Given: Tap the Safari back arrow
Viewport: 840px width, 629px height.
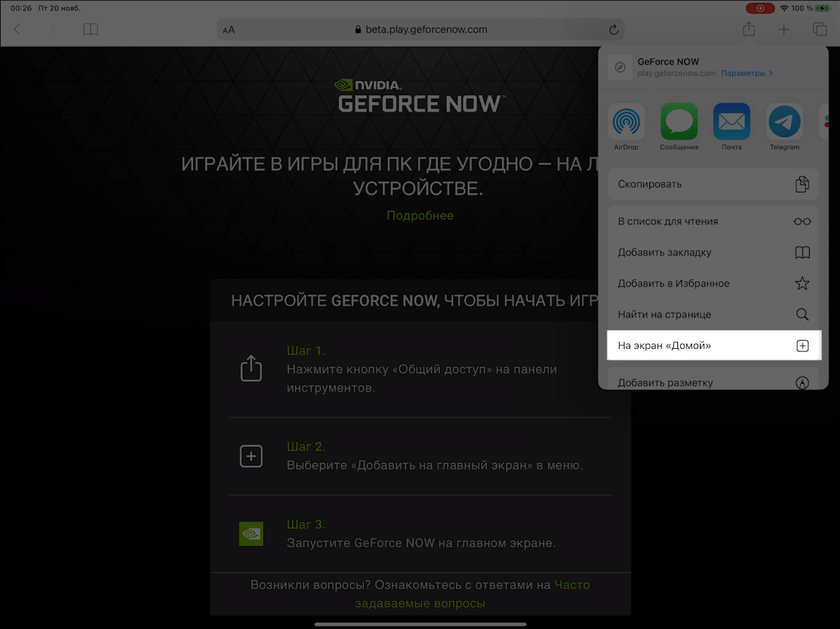Looking at the screenshot, I should [x=17, y=30].
